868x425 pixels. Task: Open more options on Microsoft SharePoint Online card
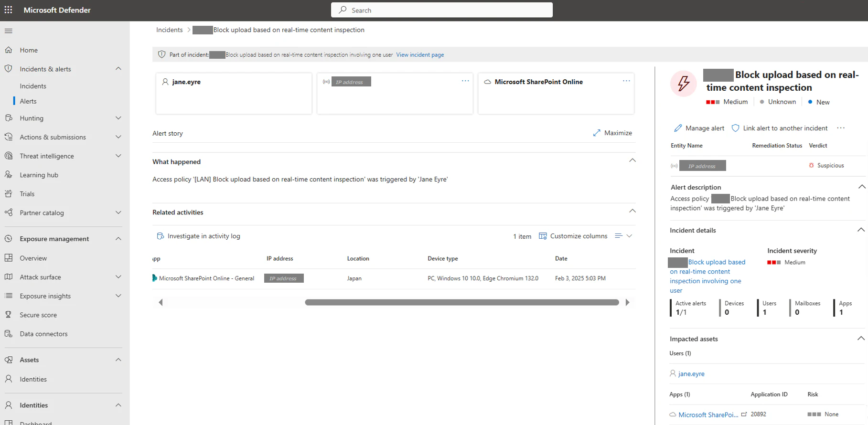(626, 81)
